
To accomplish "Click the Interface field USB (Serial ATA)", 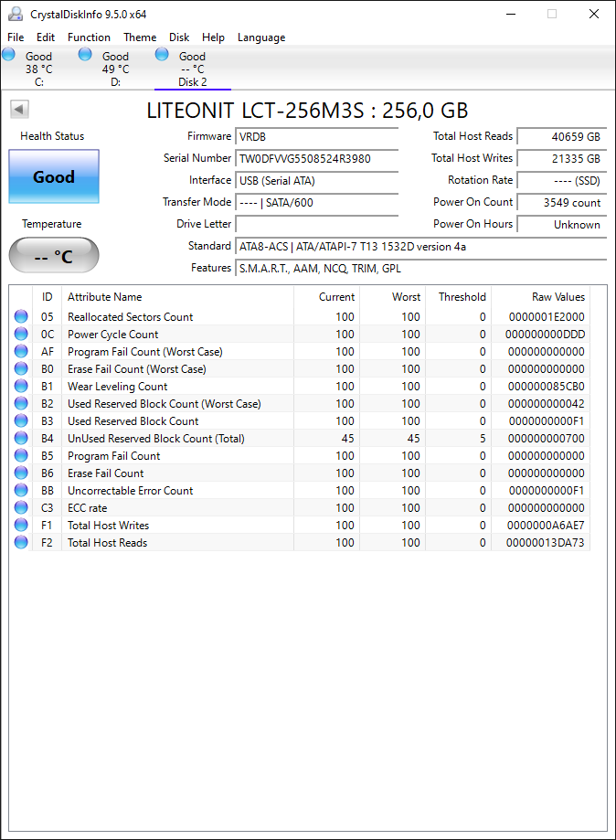I will point(317,181).
